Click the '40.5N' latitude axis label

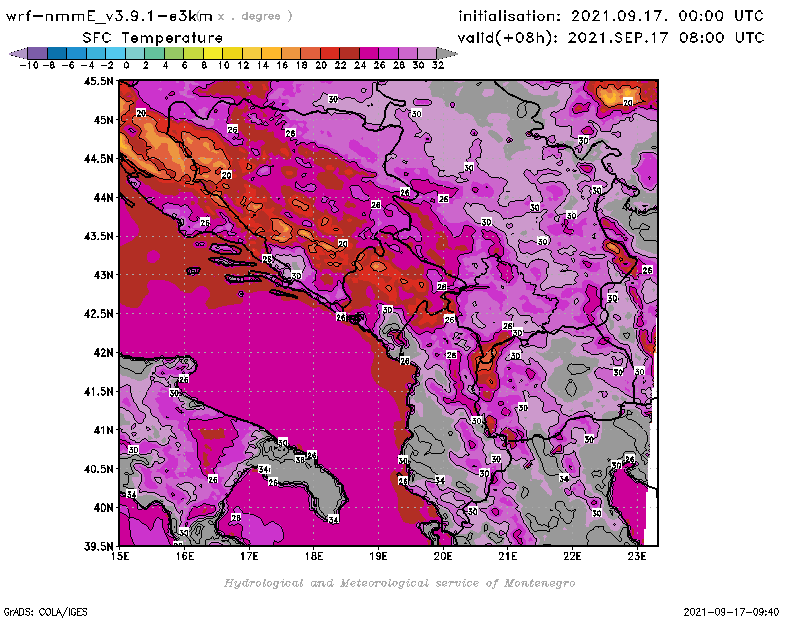click(99, 469)
